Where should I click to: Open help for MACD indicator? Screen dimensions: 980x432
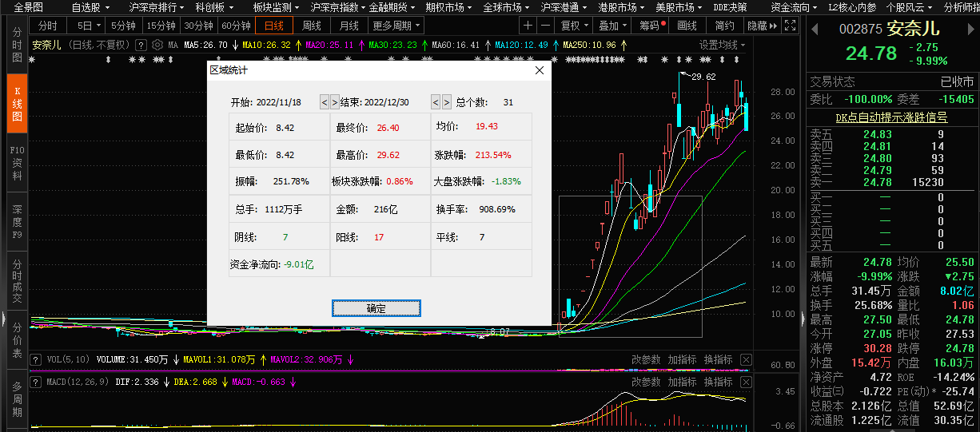(x=35, y=382)
